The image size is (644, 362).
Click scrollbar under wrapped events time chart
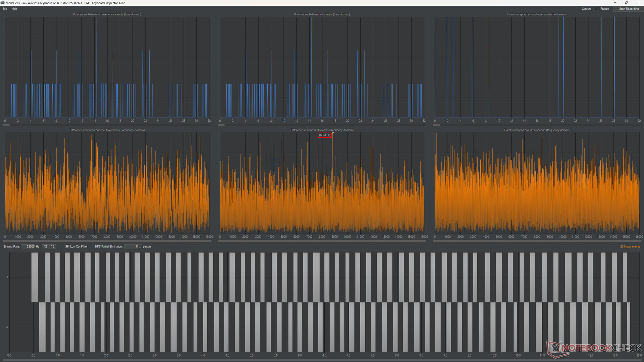pos(436,125)
